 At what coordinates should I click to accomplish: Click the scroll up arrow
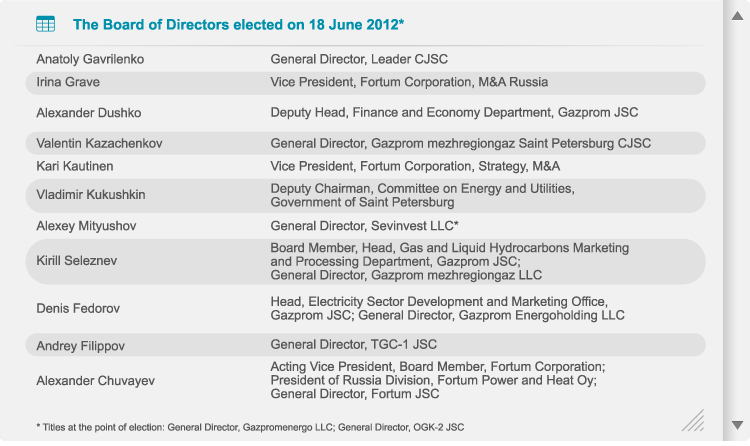(737, 16)
